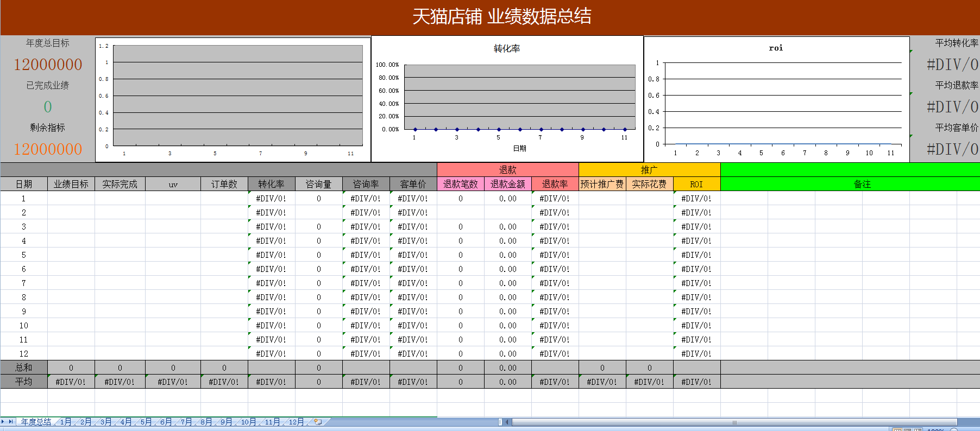The image size is (980, 431).
Task: Select the 业绩目标 column header cell
Action: (x=71, y=184)
